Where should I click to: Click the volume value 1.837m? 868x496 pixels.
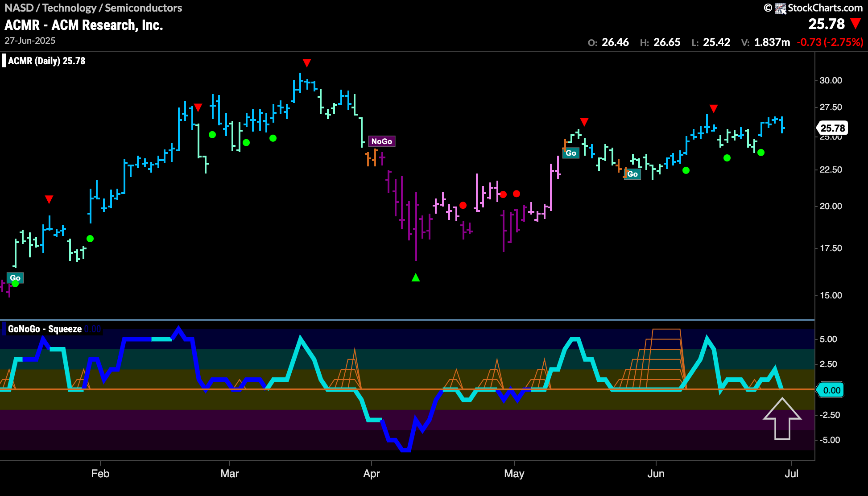(x=772, y=42)
